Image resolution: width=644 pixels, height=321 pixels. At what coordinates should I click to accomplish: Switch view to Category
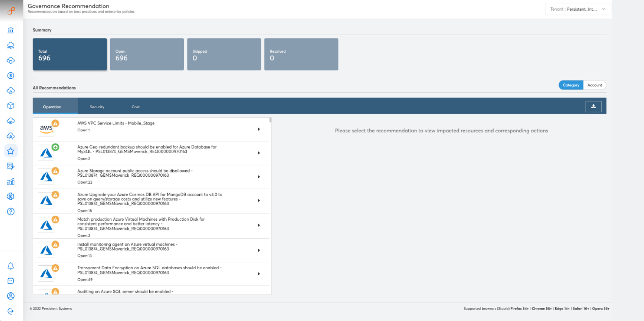[571, 85]
